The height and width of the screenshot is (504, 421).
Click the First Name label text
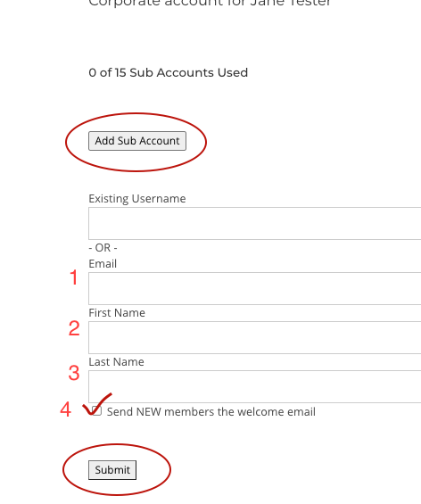pos(117,313)
